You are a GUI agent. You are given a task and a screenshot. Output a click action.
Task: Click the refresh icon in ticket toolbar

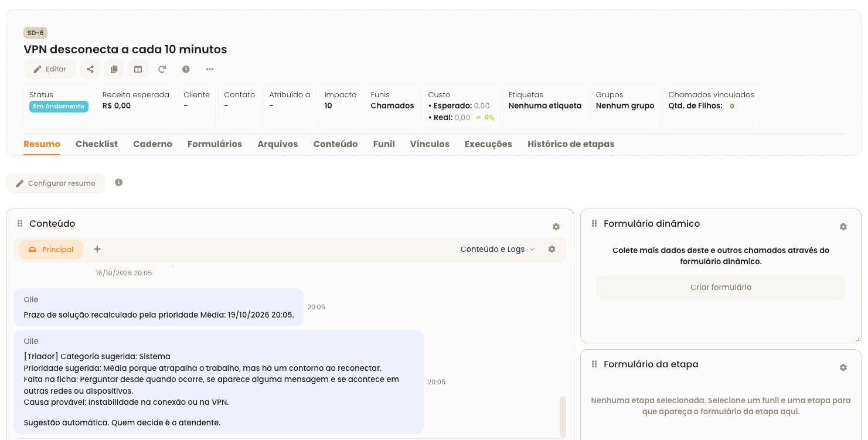tap(162, 69)
